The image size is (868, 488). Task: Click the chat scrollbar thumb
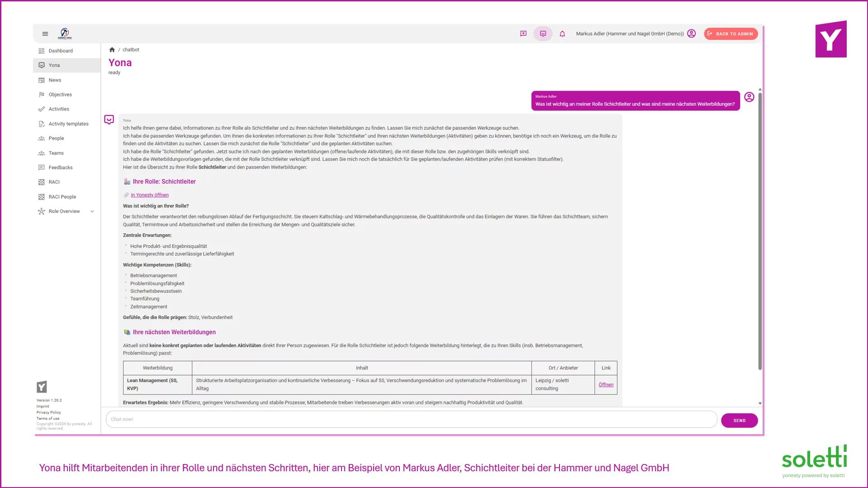[x=760, y=231]
